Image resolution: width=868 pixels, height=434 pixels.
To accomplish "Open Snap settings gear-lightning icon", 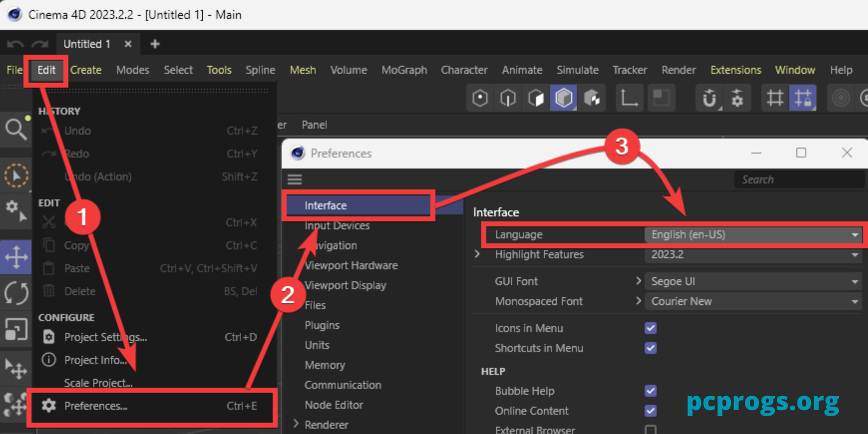I will [x=737, y=98].
